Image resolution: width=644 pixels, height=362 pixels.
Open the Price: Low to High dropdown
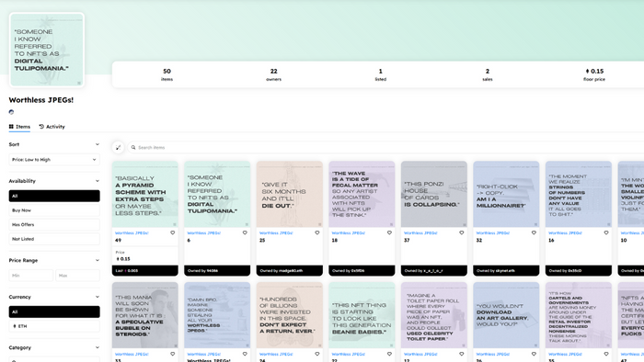point(54,160)
